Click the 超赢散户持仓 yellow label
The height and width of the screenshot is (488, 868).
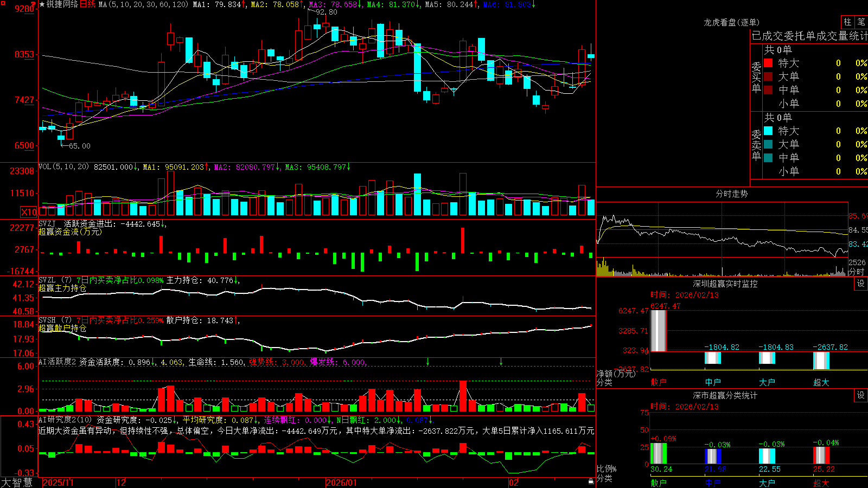coord(62,328)
